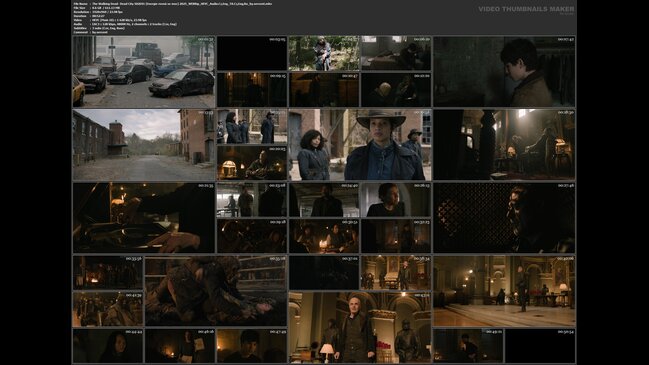The height and width of the screenshot is (365, 649).
Task: Click the boy in profile dark room thumbnail
Action: point(504,72)
